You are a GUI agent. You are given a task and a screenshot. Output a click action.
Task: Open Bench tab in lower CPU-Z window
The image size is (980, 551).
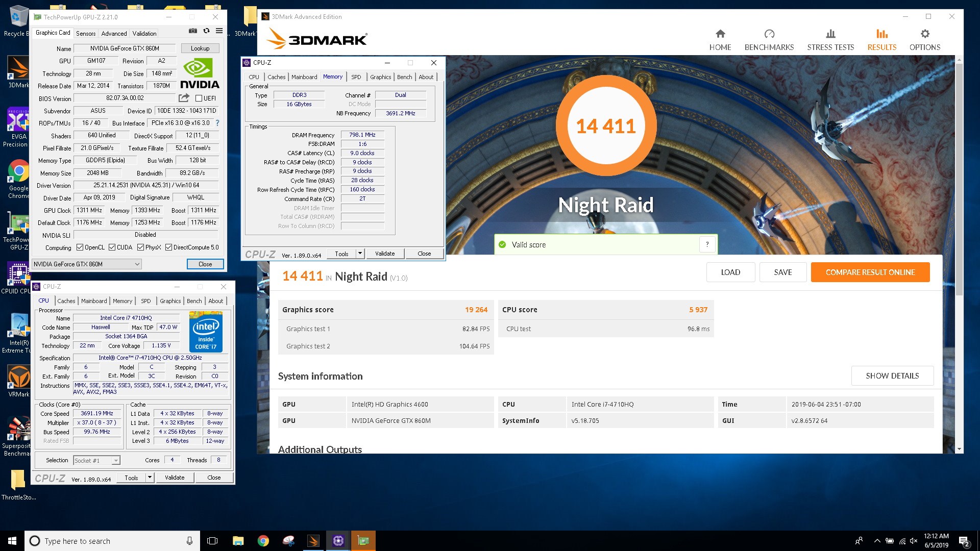194,301
